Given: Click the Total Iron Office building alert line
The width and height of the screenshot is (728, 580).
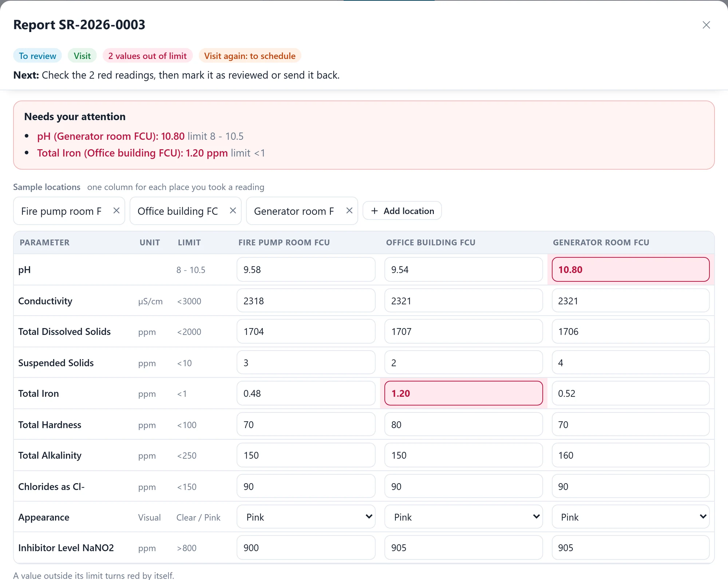Looking at the screenshot, I should [x=151, y=153].
